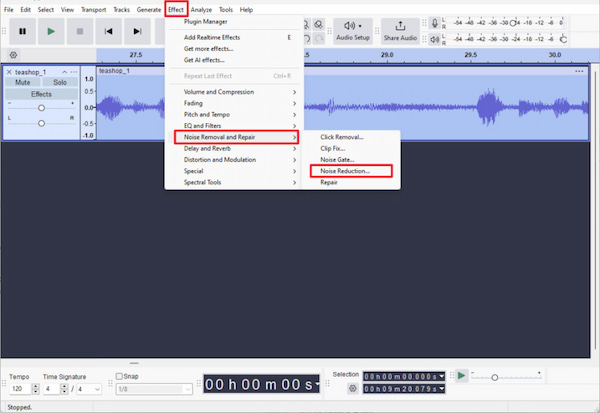Choose Clip Fix... effect
Image resolution: width=600 pixels, height=413 pixels.
tap(351, 149)
